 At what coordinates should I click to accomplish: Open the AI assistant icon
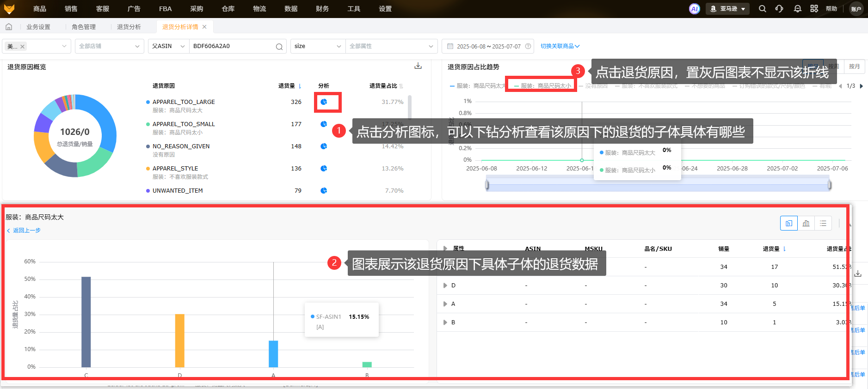(x=694, y=9)
